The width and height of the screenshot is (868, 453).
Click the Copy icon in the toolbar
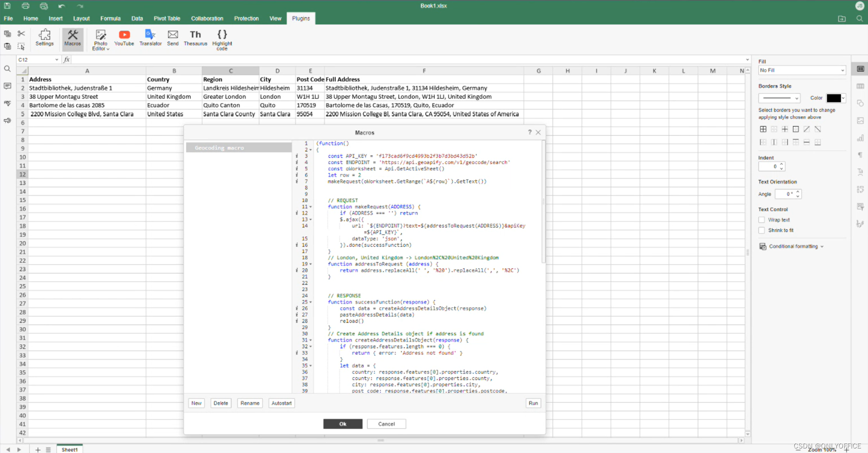pyautogui.click(x=7, y=34)
